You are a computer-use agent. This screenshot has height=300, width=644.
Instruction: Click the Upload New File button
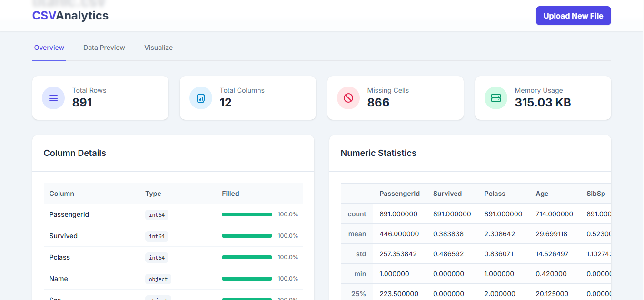573,16
